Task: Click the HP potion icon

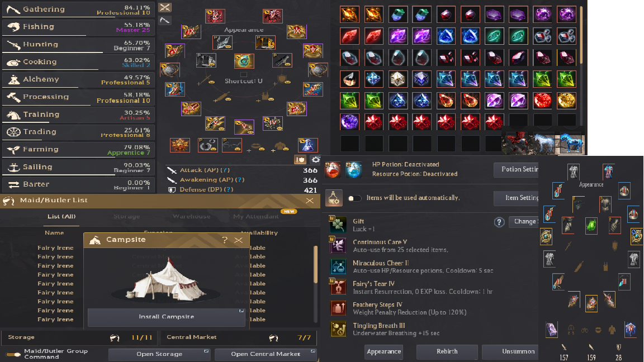Action: tap(333, 169)
